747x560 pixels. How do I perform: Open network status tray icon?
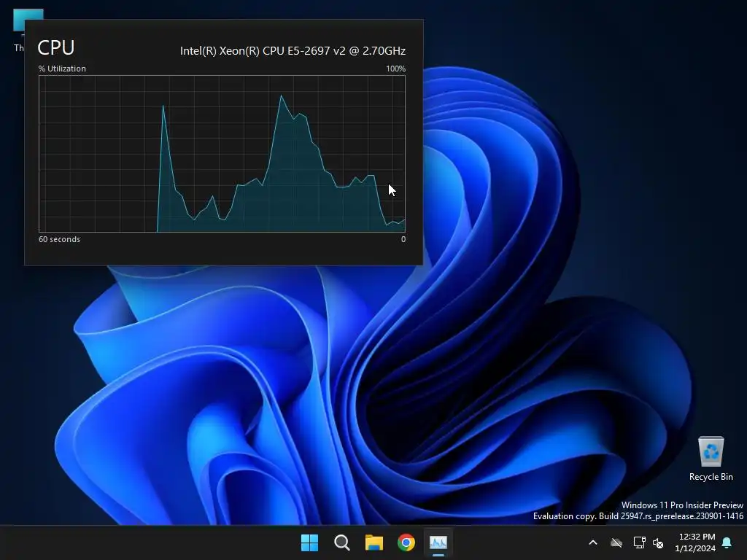639,542
